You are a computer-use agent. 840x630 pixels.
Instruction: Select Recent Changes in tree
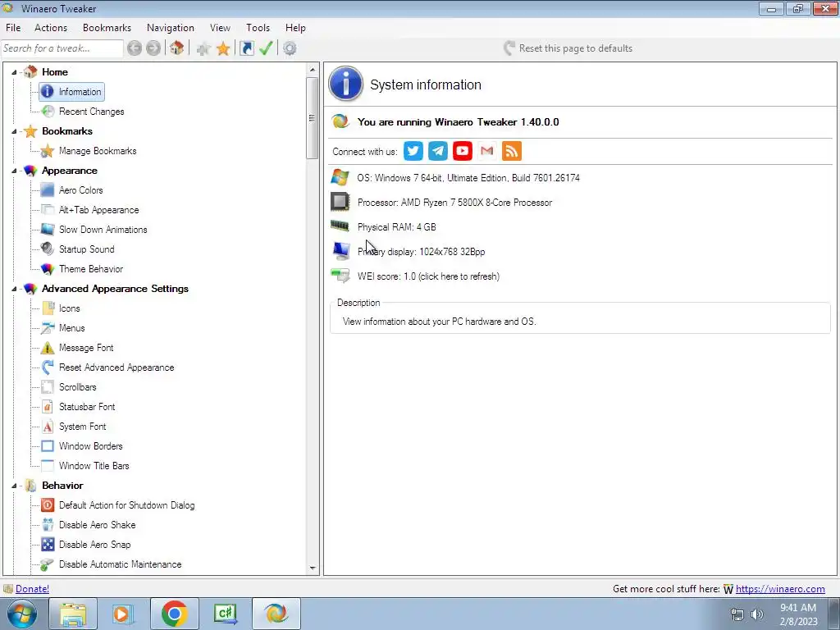pyautogui.click(x=92, y=112)
